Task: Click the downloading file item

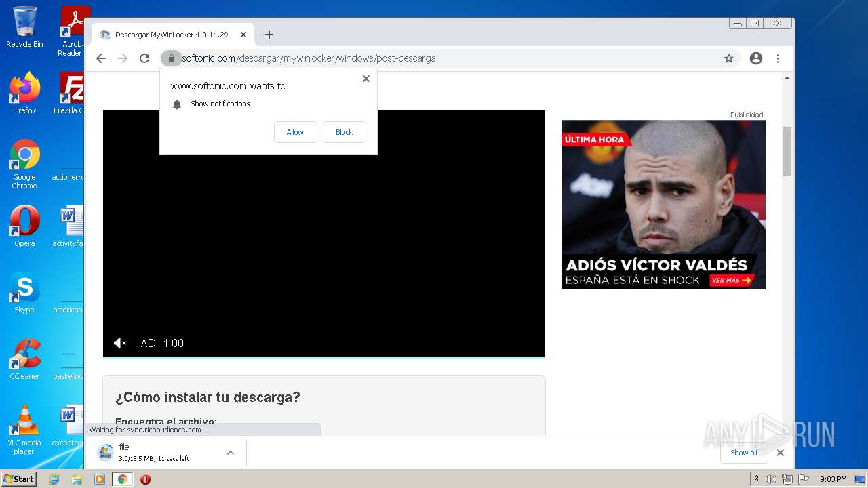Action: (x=166, y=453)
